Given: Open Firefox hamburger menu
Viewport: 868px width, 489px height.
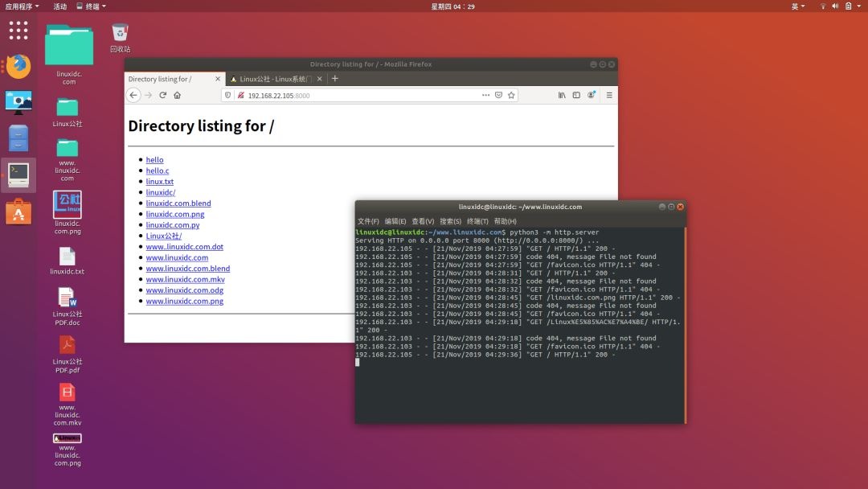Looking at the screenshot, I should pos(609,95).
